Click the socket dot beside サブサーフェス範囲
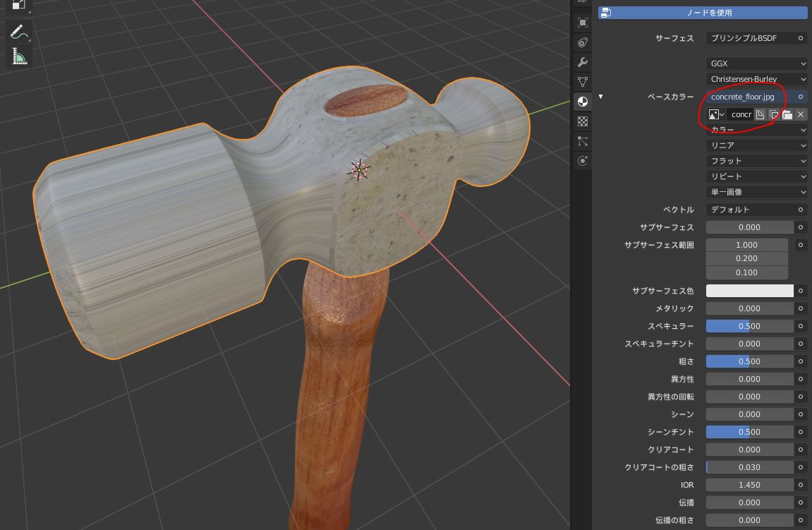The height and width of the screenshot is (530, 812). (x=801, y=245)
